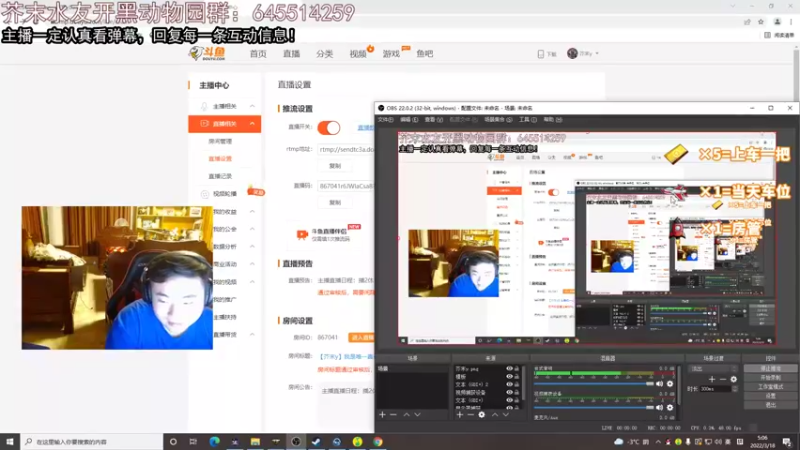Move source down with arrow icon

click(506, 415)
